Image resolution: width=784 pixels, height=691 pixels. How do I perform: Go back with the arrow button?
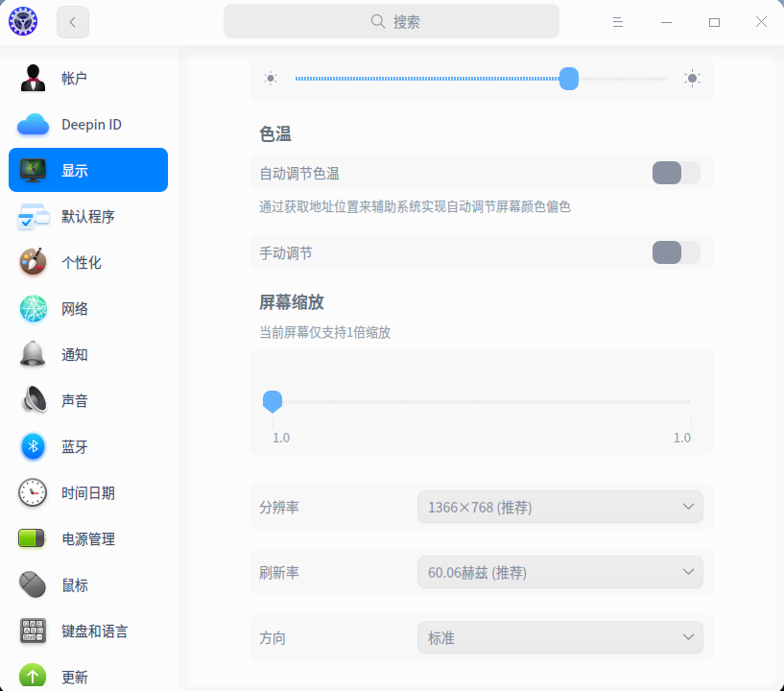click(73, 22)
